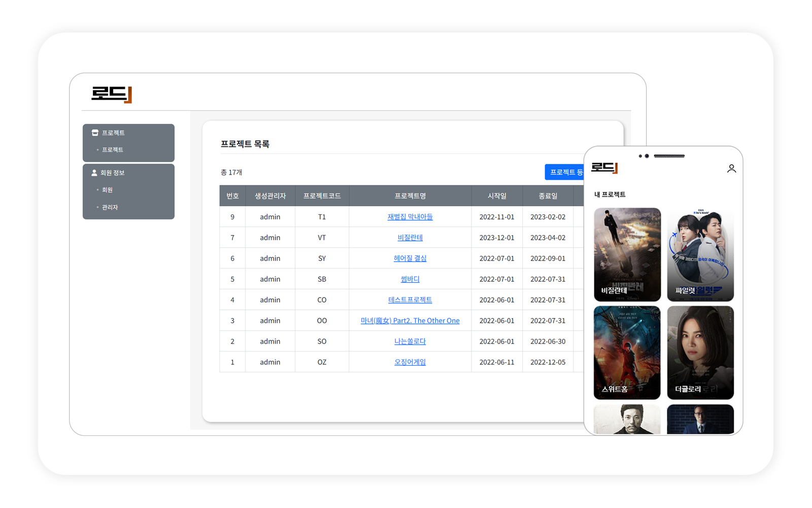This screenshot has height=508, width=812.
Task: Tap the 파일럿 poster card on mobile
Action: pyautogui.click(x=700, y=255)
